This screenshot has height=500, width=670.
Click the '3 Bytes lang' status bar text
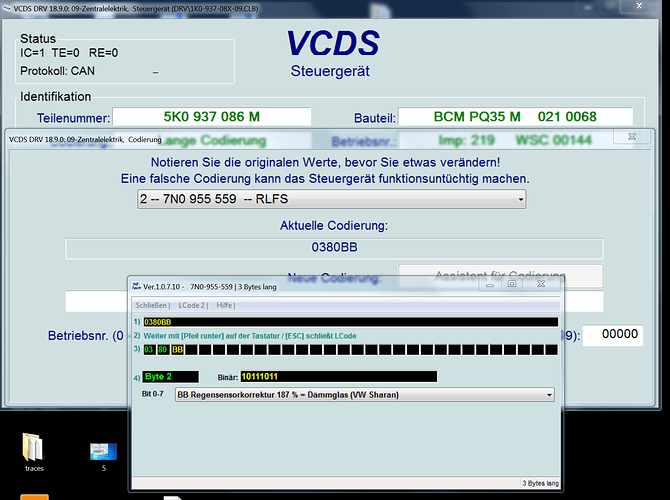point(540,483)
